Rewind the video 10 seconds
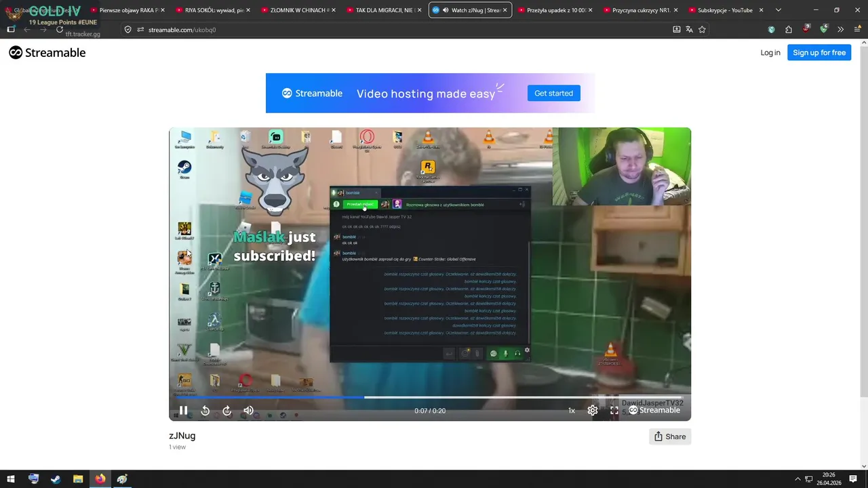Image resolution: width=868 pixels, height=488 pixels. (x=205, y=411)
